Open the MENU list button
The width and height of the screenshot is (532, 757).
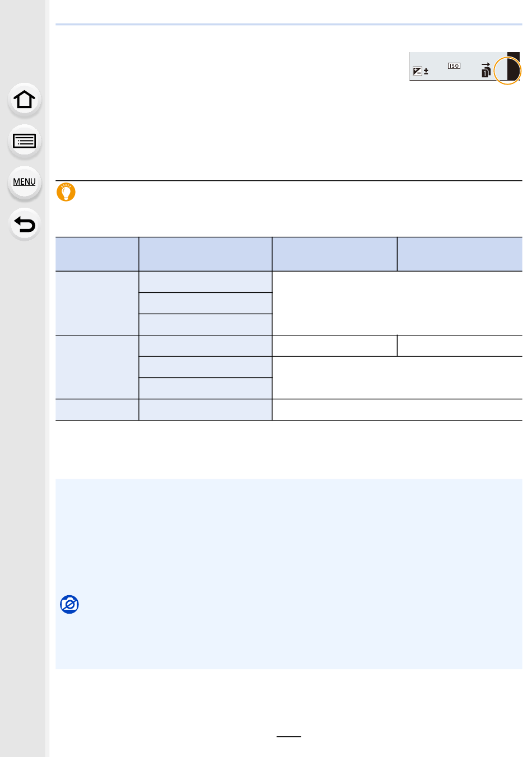tap(24, 182)
